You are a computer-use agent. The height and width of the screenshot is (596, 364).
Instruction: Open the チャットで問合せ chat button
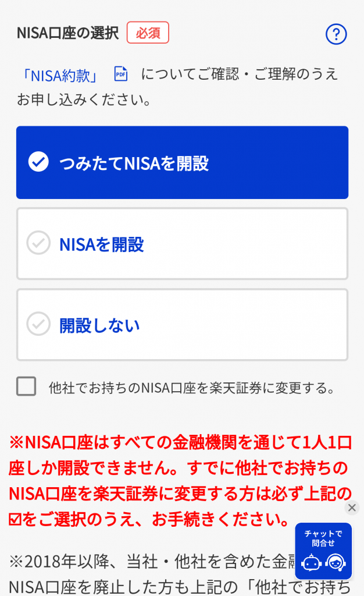click(323, 538)
